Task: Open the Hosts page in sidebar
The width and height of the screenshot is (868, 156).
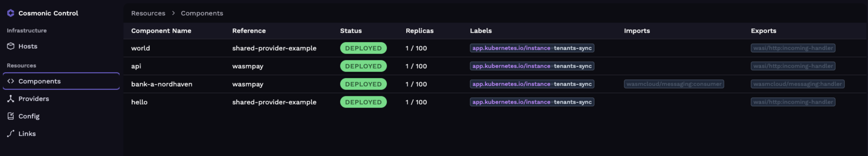Action: point(28,46)
